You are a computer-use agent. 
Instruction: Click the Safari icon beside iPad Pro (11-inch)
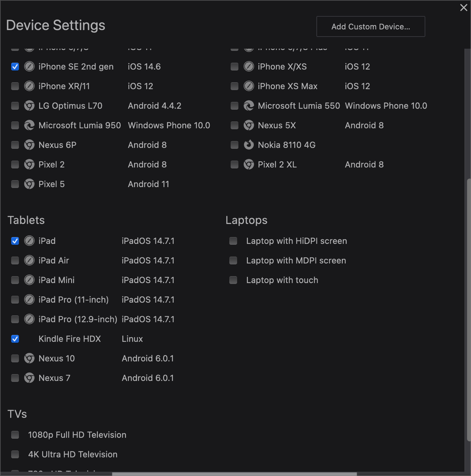click(29, 299)
